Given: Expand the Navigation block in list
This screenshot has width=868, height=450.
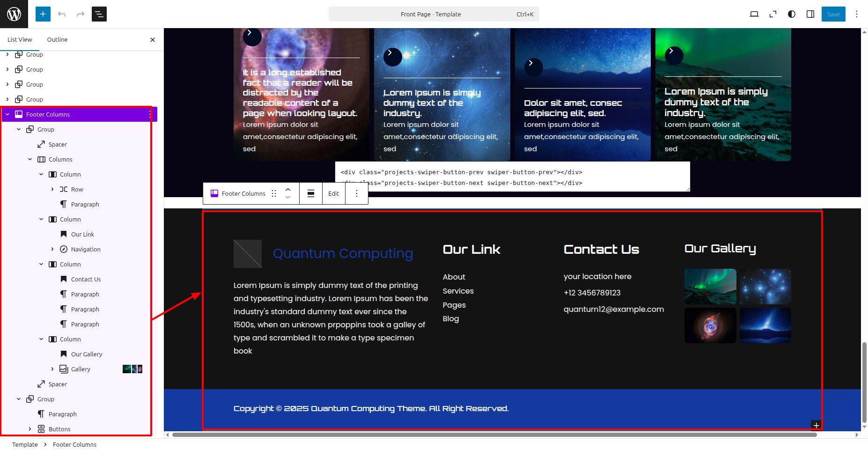Looking at the screenshot, I should [52, 249].
